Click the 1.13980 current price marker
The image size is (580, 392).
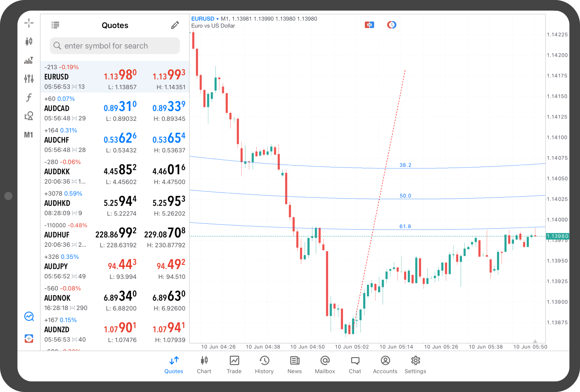click(557, 236)
